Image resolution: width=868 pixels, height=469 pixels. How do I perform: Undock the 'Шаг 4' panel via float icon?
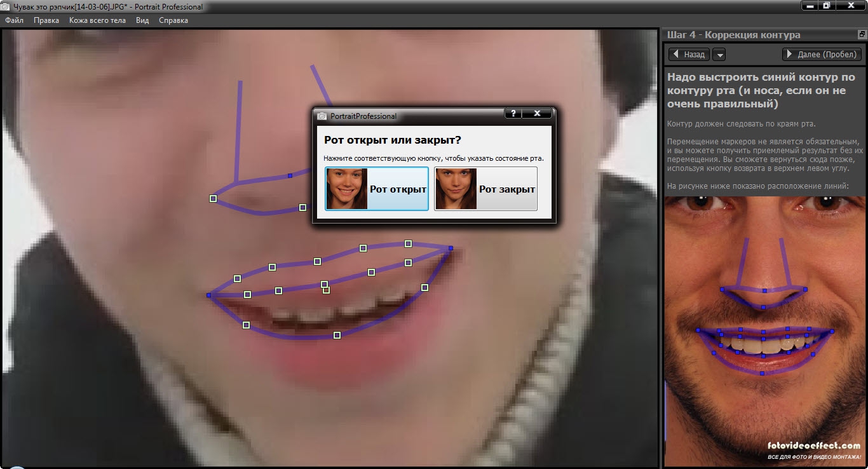point(862,34)
